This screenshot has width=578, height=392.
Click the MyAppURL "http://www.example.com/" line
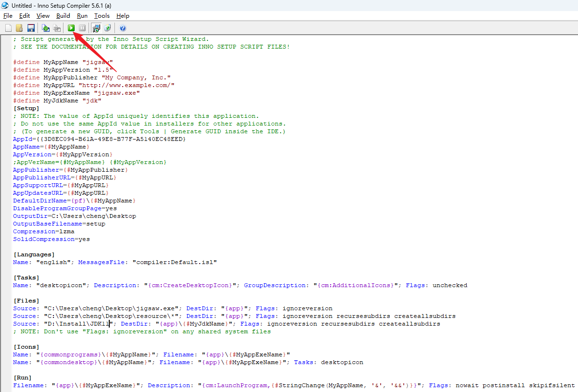[94, 85]
